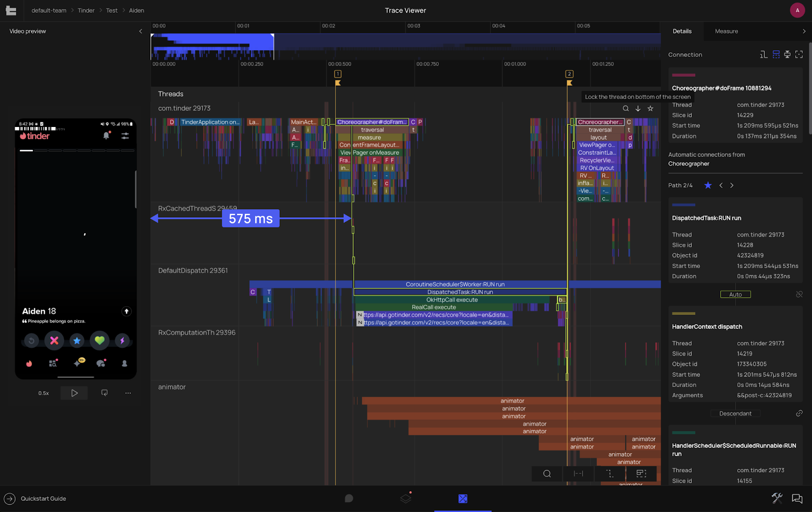Select RV OnLayout slice

click(597, 168)
